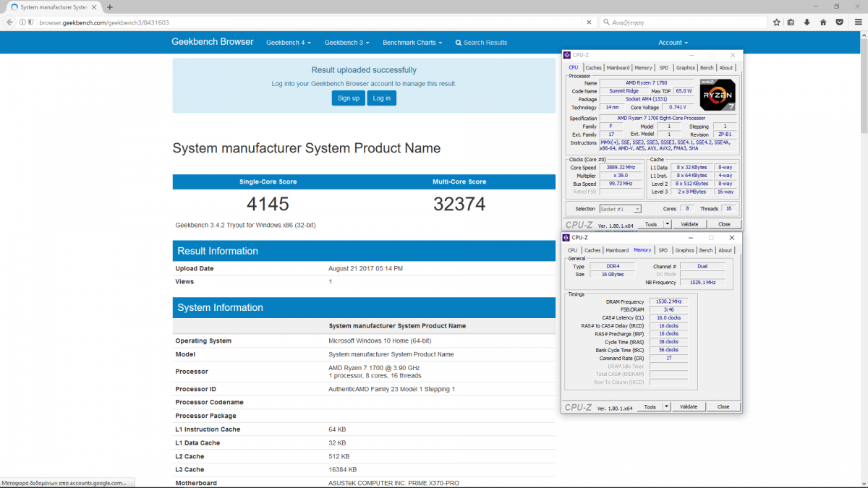Open the Socket #1 selection dropdown
868x488 pixels.
(x=620, y=209)
